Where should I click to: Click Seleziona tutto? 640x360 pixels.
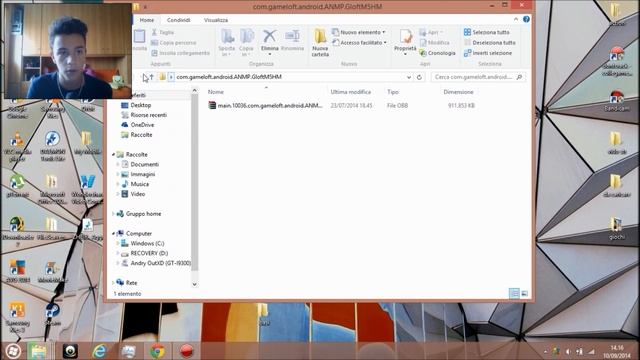tap(487, 32)
